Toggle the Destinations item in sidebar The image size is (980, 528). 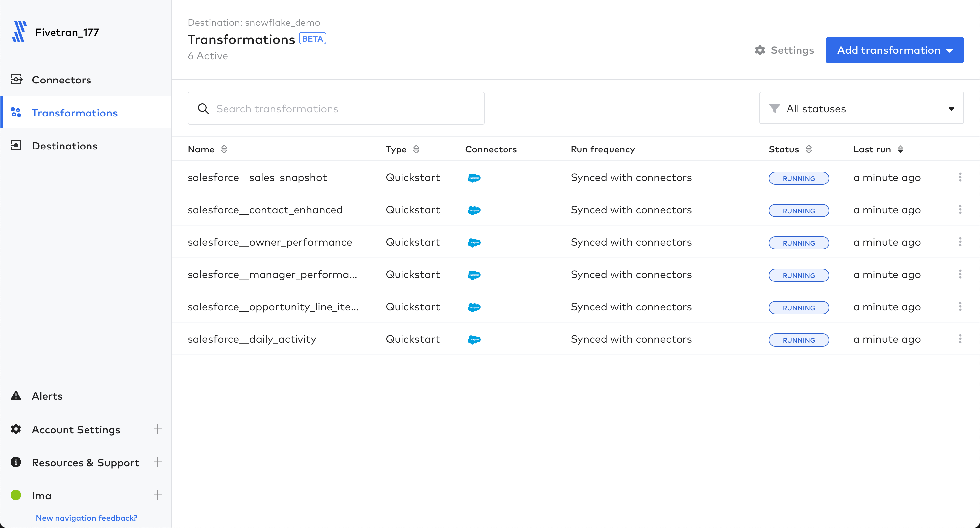[x=64, y=146]
